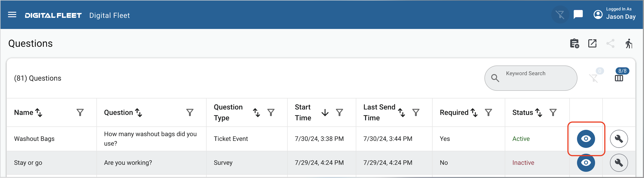Toggle the clear filters icon near the 0 badge
Viewport: 644px width, 178px height.
point(594,78)
